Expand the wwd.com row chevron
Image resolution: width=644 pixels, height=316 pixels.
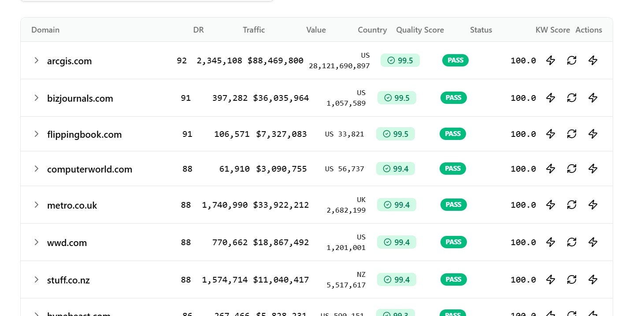pyautogui.click(x=37, y=242)
